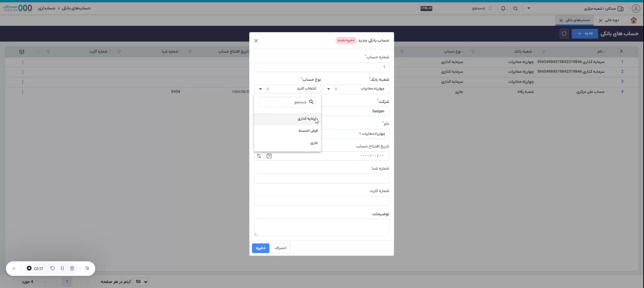Toggle the recorder cursor tool icon
644x288 pixels.
click(x=88, y=269)
